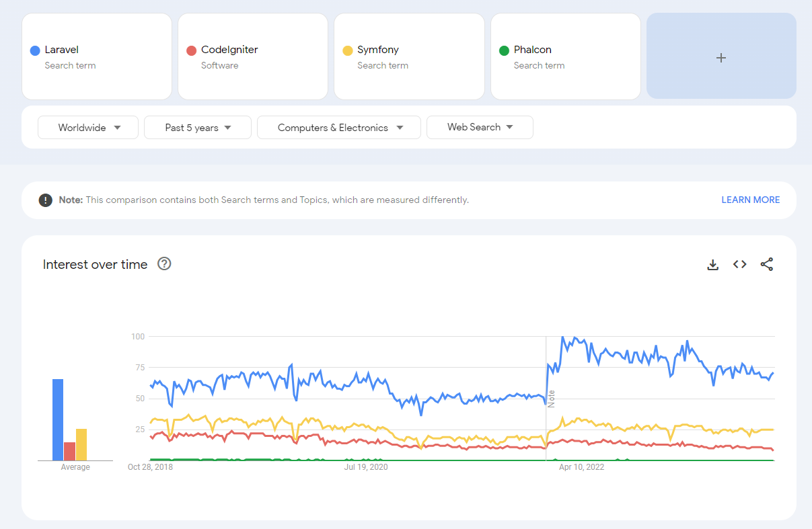
Task: Open the Web Search type dropdown
Action: click(x=480, y=127)
